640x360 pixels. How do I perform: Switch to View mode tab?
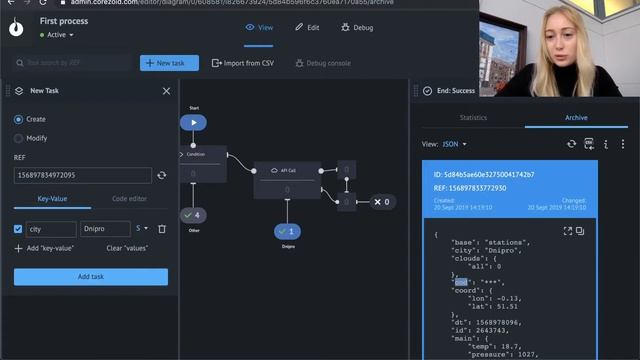point(259,27)
